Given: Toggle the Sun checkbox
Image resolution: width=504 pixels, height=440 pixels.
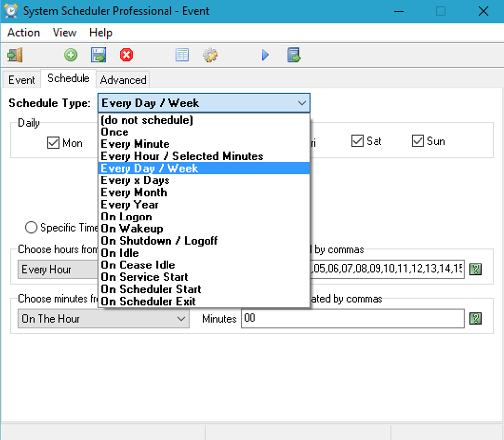Looking at the screenshot, I should point(418,141).
